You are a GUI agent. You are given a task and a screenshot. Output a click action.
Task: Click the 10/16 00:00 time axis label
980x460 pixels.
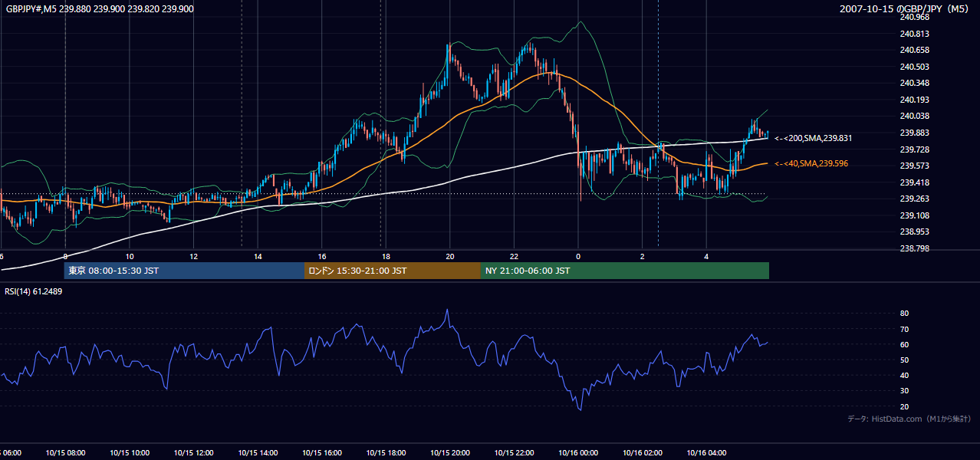point(578,453)
